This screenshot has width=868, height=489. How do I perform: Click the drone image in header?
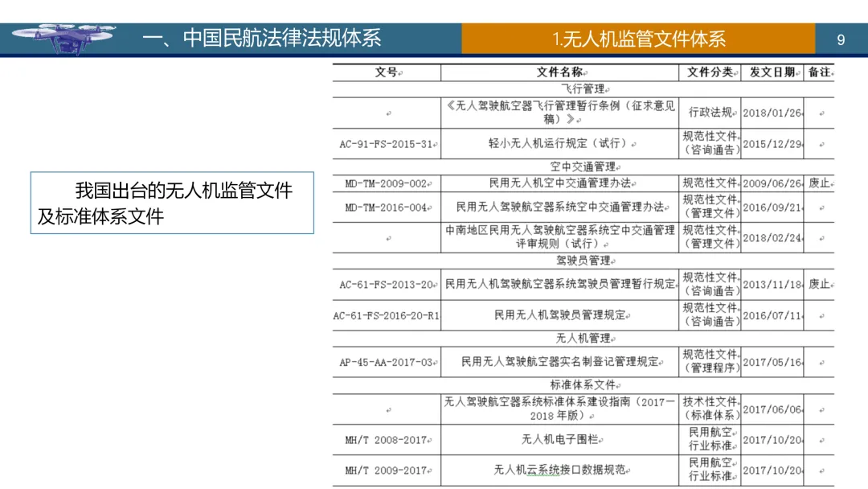(x=64, y=39)
